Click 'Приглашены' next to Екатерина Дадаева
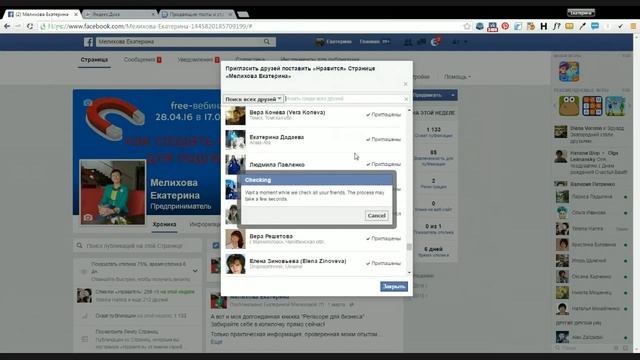This screenshot has width=640, height=360. 383,140
